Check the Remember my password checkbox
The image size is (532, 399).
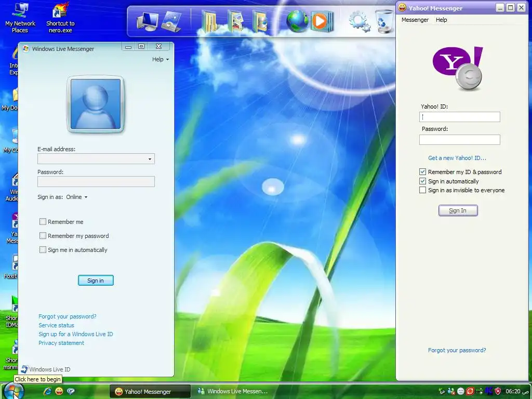[x=43, y=235]
